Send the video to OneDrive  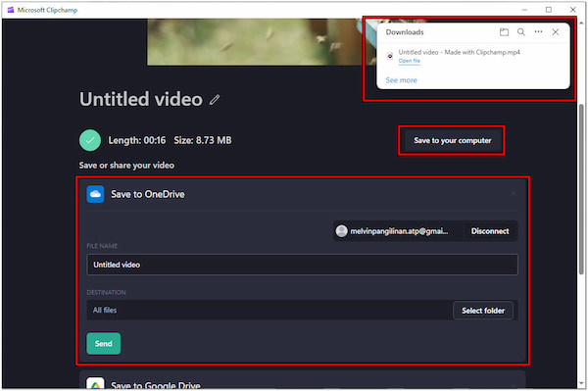click(x=104, y=343)
